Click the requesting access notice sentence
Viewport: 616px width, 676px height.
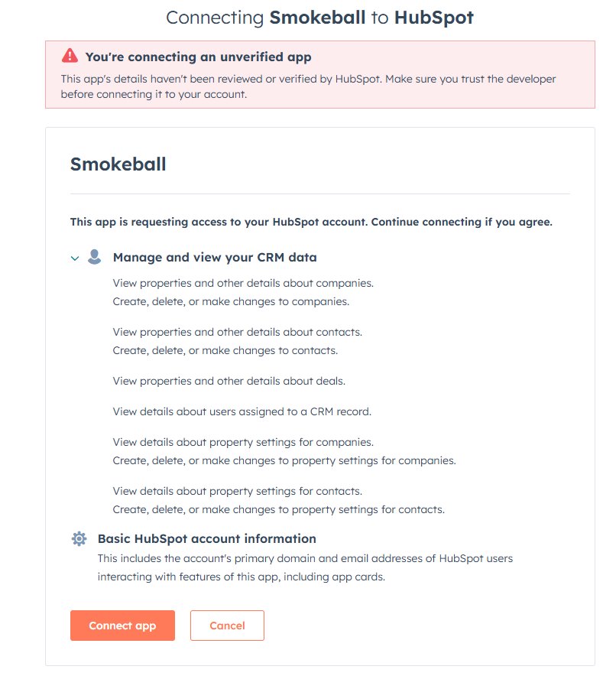[x=310, y=223]
